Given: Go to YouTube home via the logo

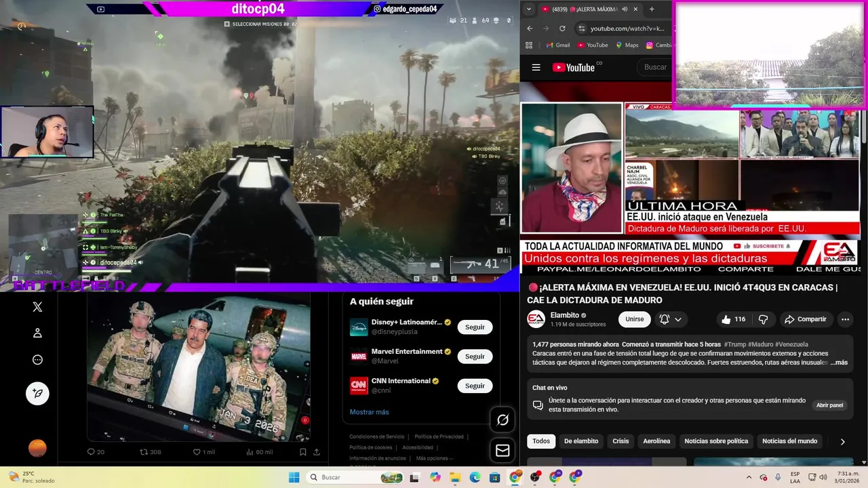Looking at the screenshot, I should tap(574, 67).
